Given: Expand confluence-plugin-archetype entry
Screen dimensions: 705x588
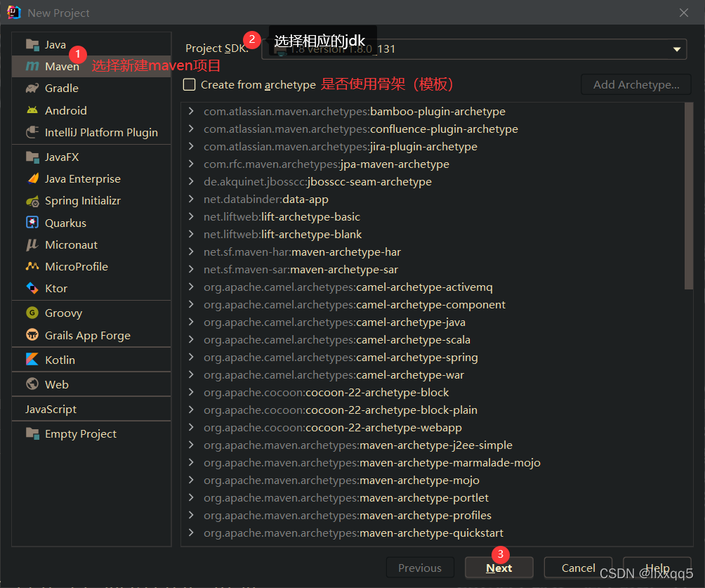Looking at the screenshot, I should 191,129.
